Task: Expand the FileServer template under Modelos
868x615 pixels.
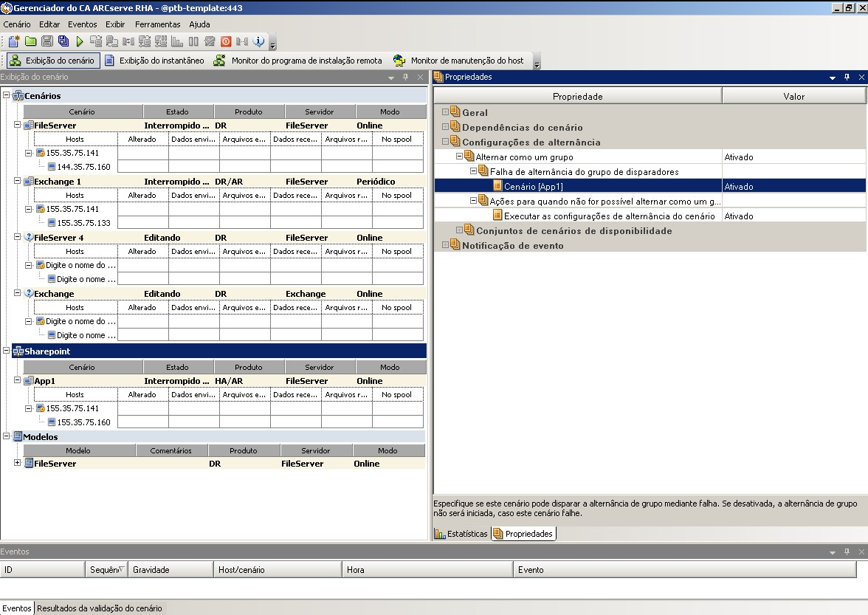Action: (x=18, y=463)
